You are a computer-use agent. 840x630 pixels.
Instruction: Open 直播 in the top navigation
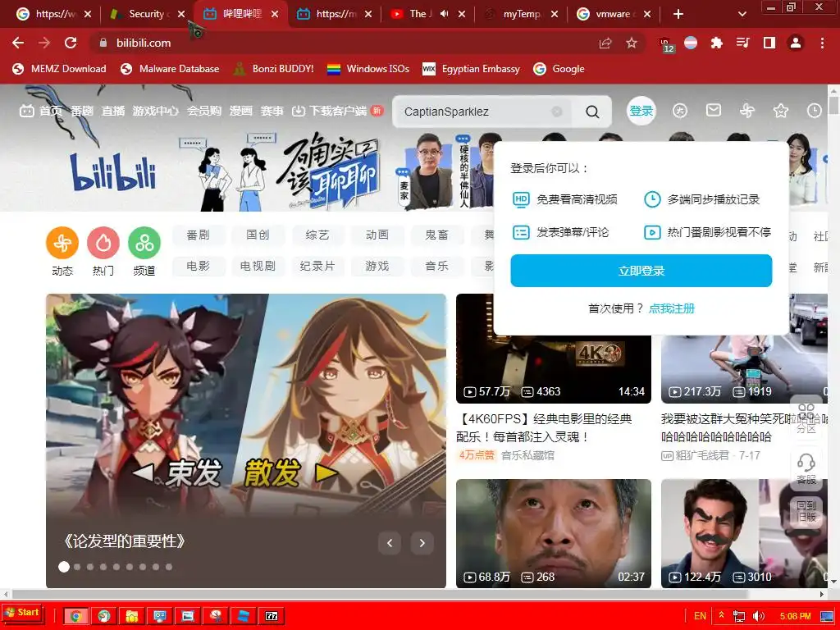113,111
